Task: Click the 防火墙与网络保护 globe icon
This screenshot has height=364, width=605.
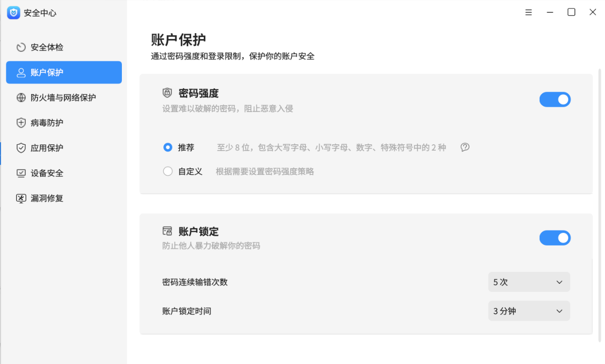Action: pyautogui.click(x=21, y=97)
